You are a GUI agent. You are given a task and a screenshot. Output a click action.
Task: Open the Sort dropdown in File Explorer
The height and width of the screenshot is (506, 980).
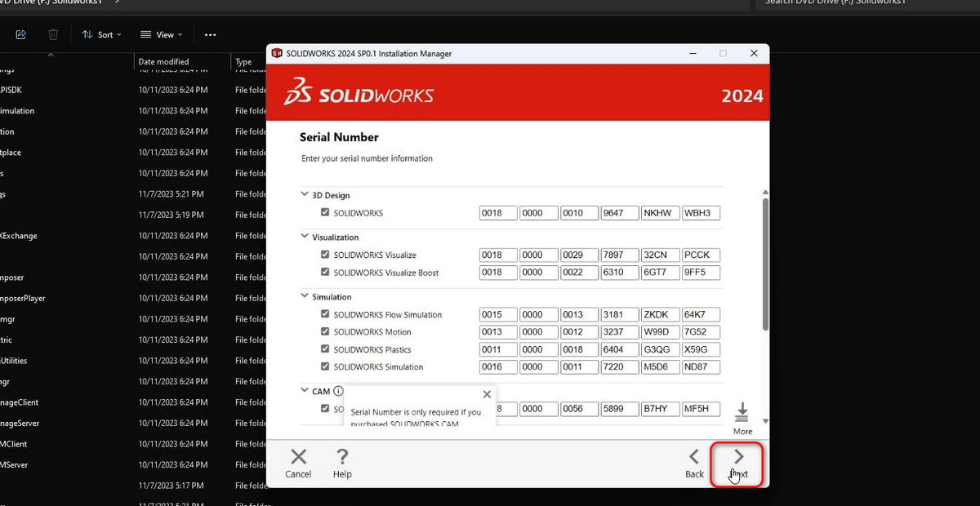point(101,35)
